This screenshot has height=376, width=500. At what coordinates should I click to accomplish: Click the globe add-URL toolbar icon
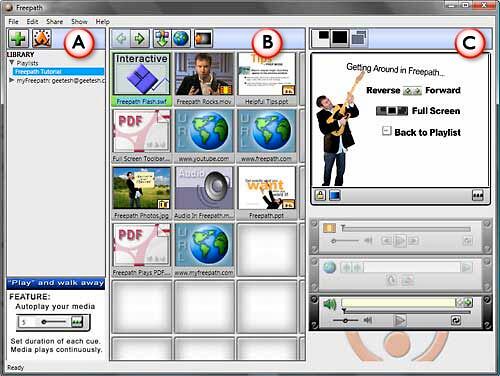point(181,39)
